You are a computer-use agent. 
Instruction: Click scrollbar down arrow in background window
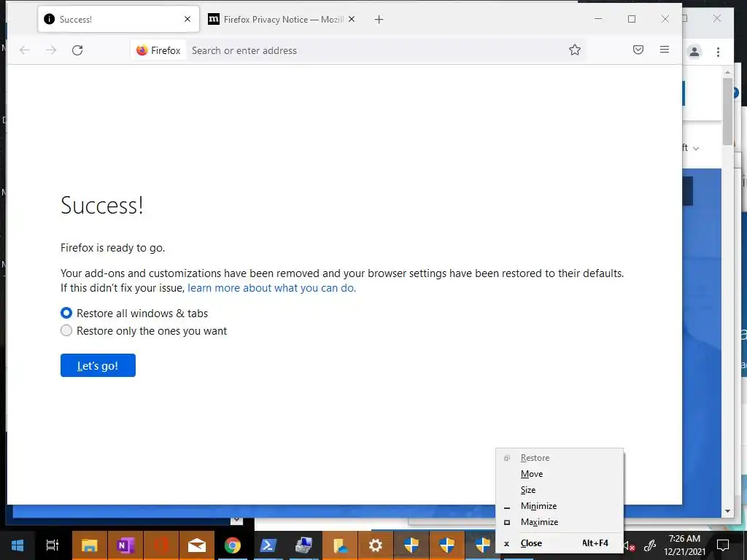pos(727,511)
